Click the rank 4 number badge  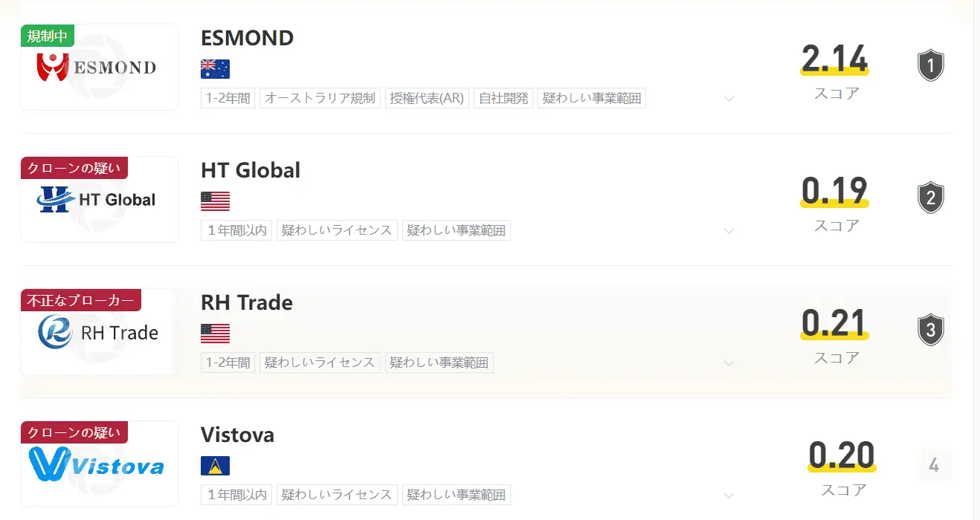[x=934, y=466]
